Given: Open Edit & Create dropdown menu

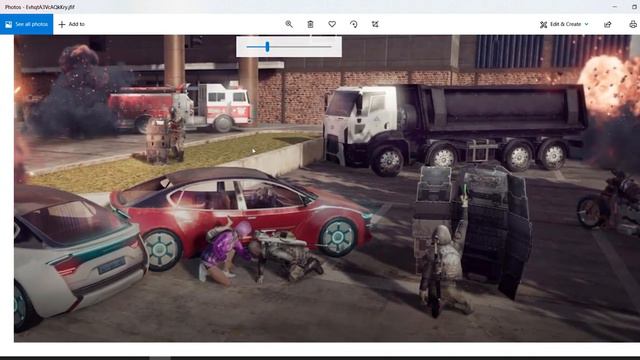Looking at the screenshot, I should 564,24.
